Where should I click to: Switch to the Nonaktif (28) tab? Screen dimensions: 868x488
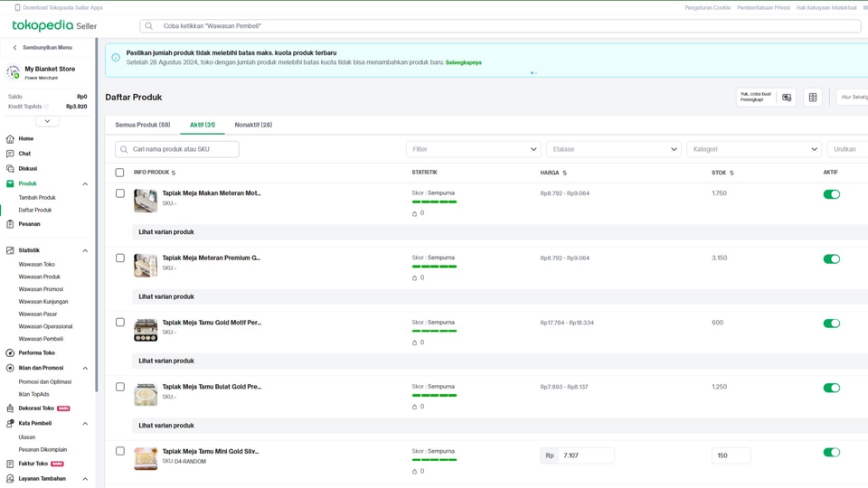(x=253, y=125)
